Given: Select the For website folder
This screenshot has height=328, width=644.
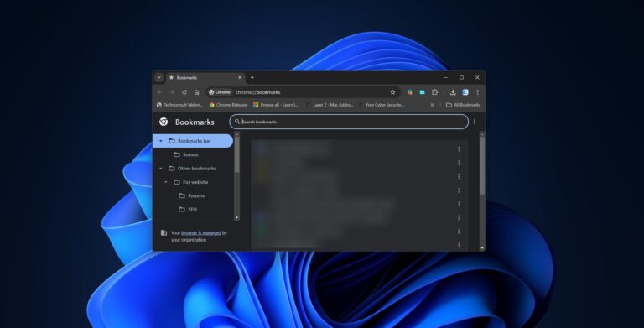Looking at the screenshot, I should pyautogui.click(x=191, y=182).
